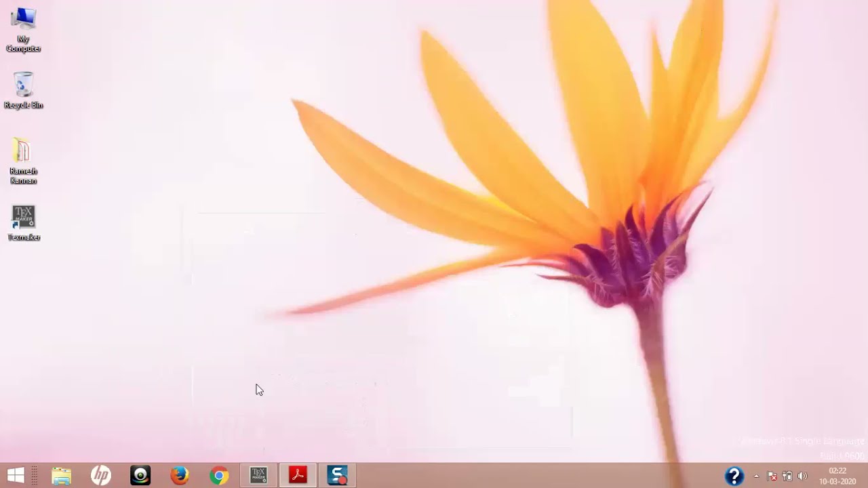Open File Explorer from the taskbar
This screenshot has width=868, height=488.
click(62, 476)
